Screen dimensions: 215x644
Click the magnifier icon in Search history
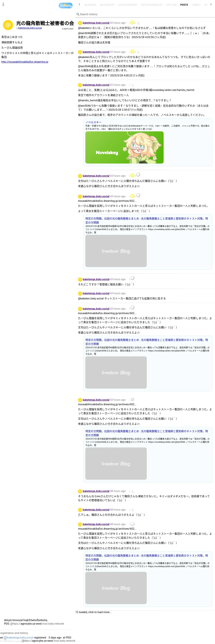coord(78,14)
